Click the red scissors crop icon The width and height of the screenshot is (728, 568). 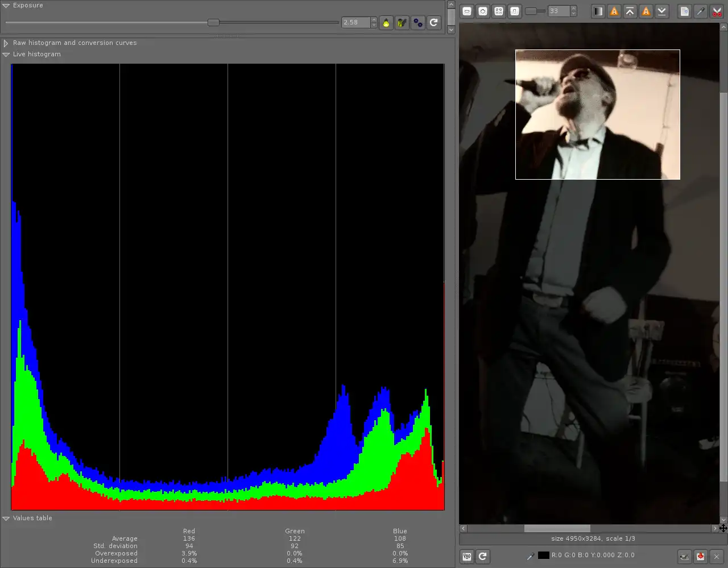pyautogui.click(x=717, y=11)
